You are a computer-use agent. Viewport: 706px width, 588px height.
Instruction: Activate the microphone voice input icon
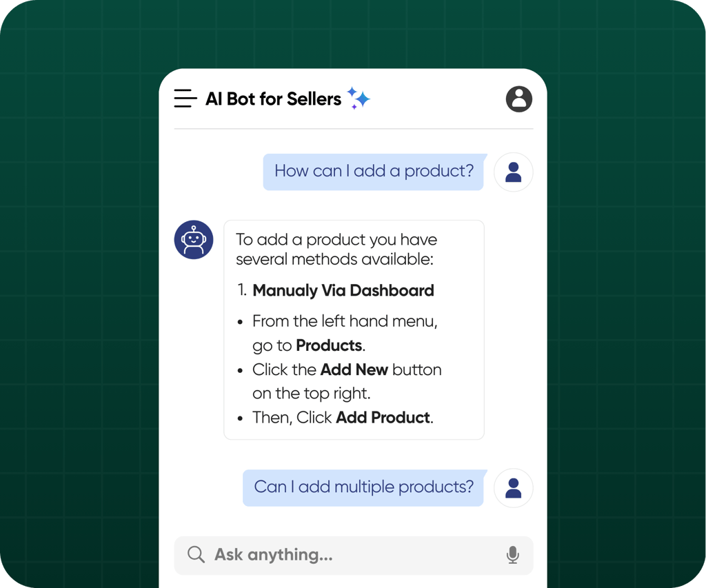513,555
